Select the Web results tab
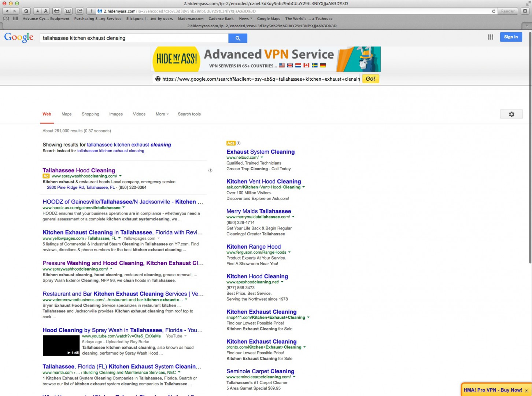Screen dimensions: 532x396 point(47,114)
